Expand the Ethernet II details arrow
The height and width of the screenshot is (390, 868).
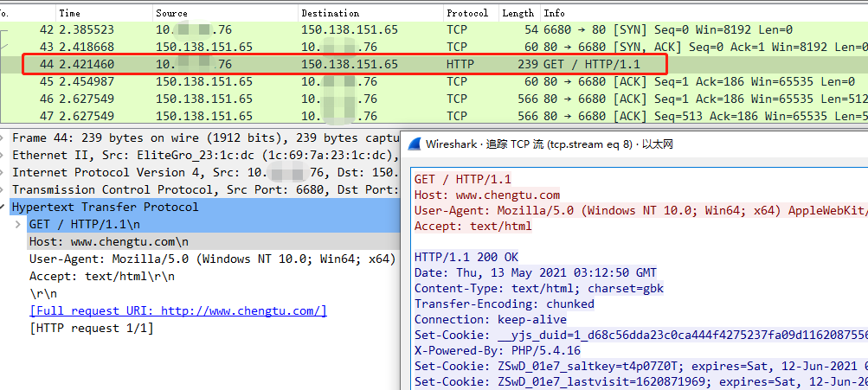click(5, 156)
